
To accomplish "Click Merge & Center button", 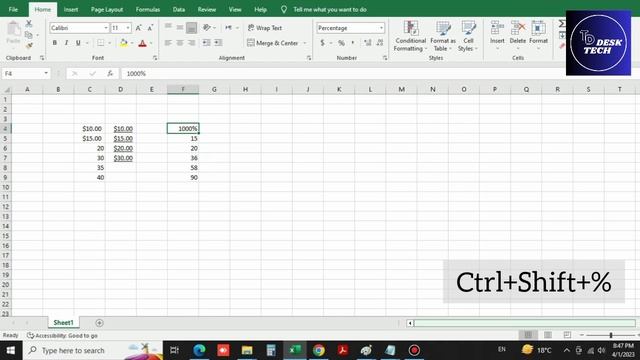I will click(273, 43).
